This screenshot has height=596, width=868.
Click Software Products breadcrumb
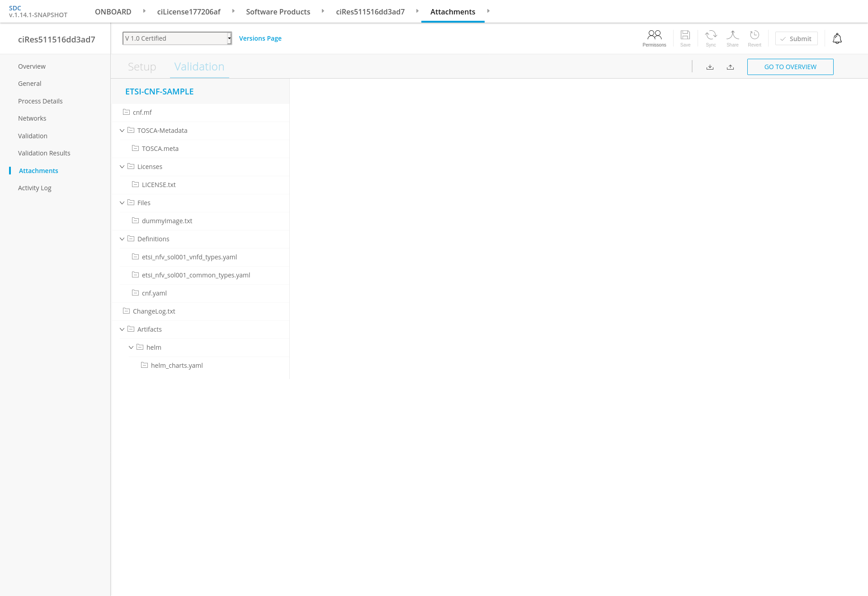278,12
